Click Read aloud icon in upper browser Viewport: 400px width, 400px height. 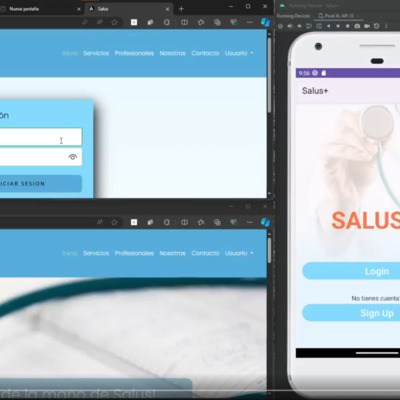pos(99,22)
